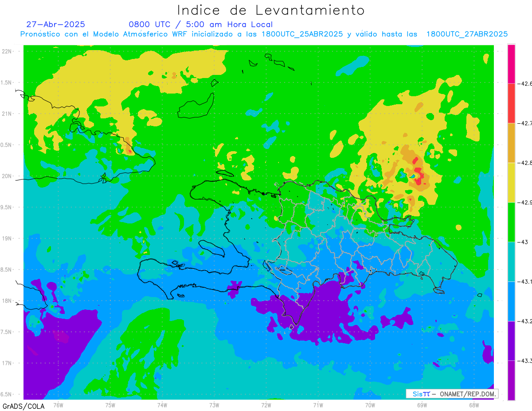Click the legend value -43.1
532x411 pixels.
tap(525, 282)
